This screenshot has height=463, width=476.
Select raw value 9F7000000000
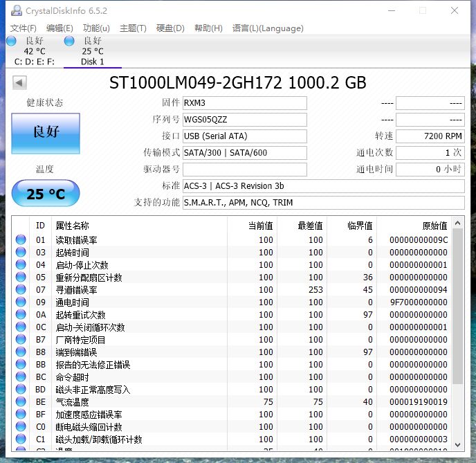[419, 302]
